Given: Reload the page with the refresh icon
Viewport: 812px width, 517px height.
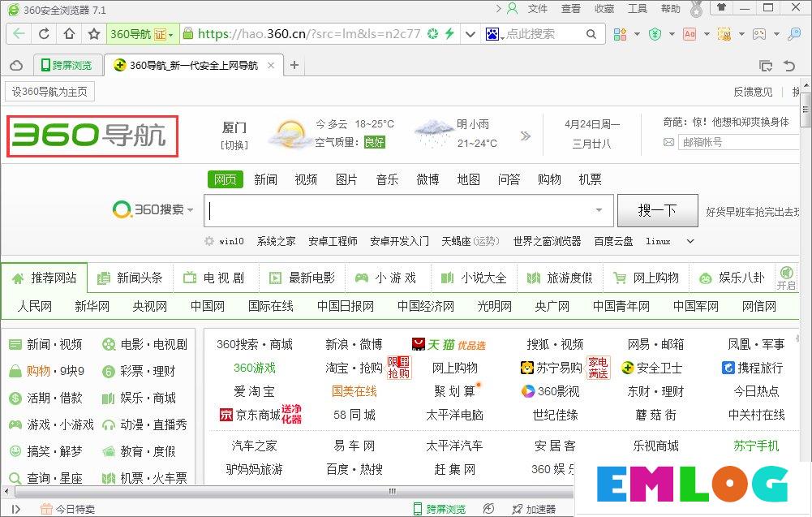Looking at the screenshot, I should pyautogui.click(x=44, y=34).
